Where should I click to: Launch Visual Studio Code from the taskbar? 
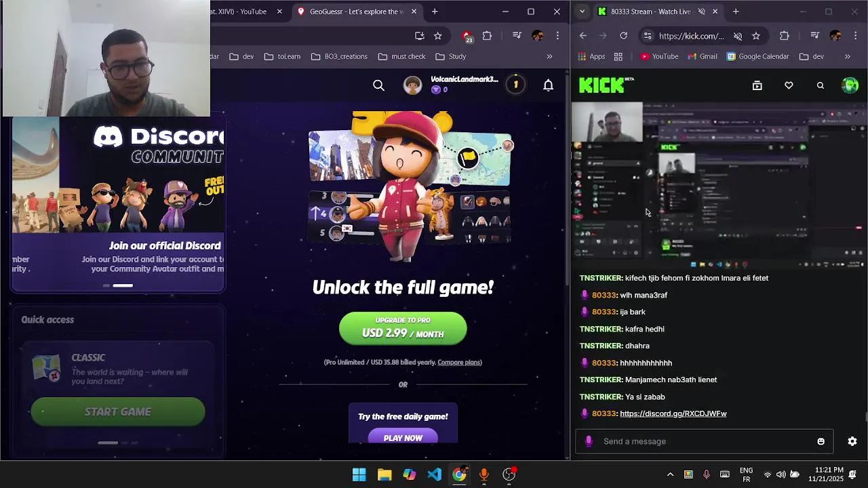point(435,474)
